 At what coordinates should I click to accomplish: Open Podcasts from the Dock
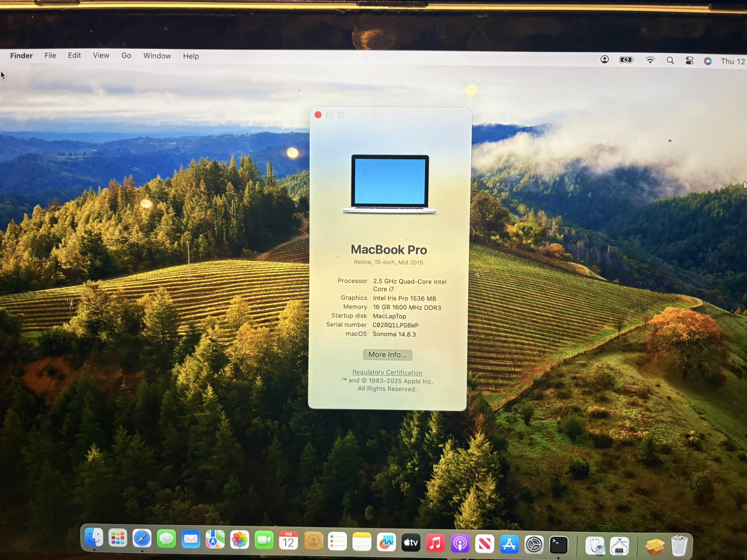pos(460,543)
